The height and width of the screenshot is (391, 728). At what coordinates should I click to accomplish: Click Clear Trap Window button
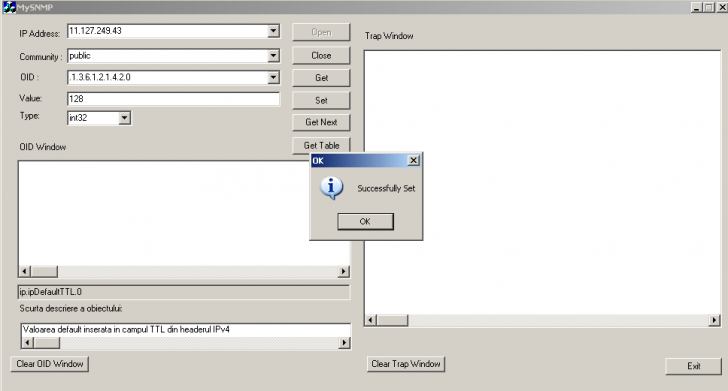[x=406, y=364]
